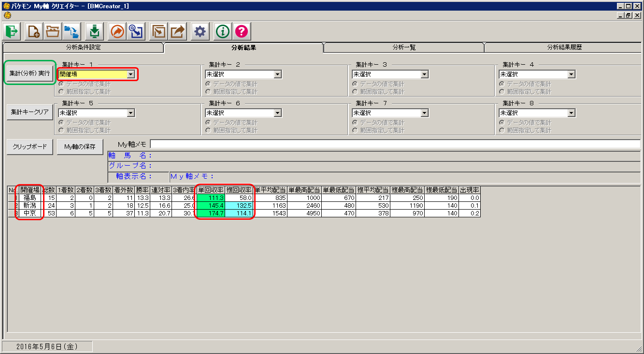644x354 pixels.
Task: Select 'データの値で集計' radio under 集計キー 2
Action: pyautogui.click(x=208, y=84)
